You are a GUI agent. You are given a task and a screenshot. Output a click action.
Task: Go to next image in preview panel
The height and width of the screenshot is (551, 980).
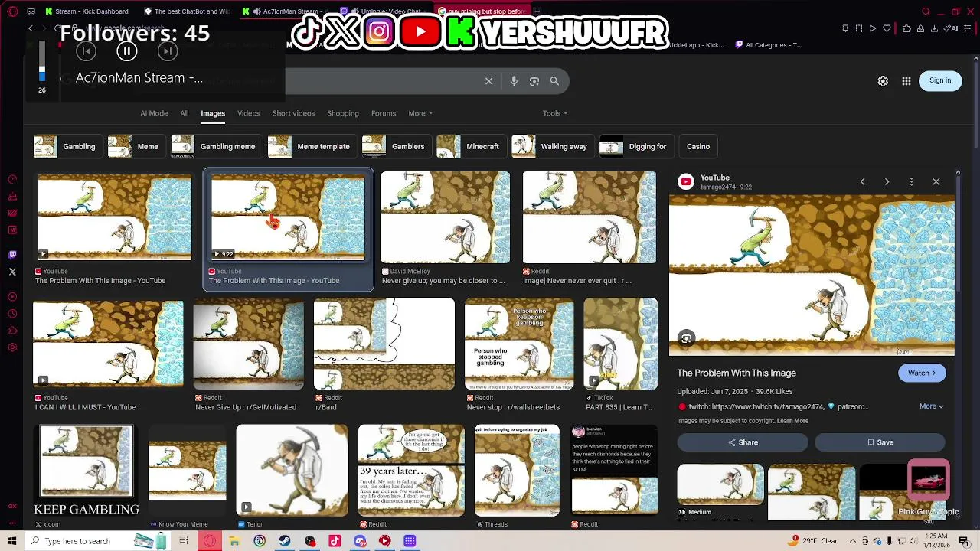coord(887,181)
